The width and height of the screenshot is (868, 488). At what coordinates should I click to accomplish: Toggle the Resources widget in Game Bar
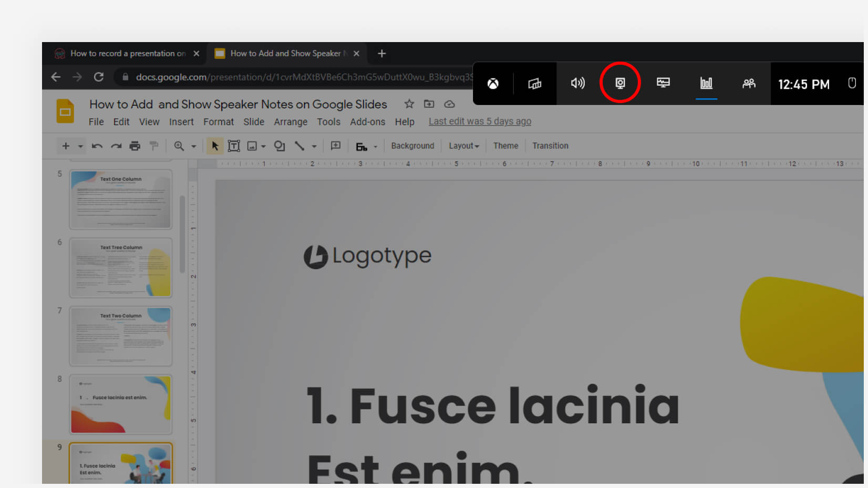pos(663,83)
